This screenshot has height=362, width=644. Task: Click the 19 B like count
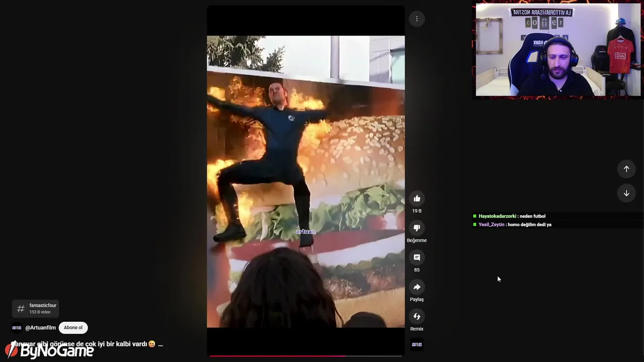pos(417,211)
